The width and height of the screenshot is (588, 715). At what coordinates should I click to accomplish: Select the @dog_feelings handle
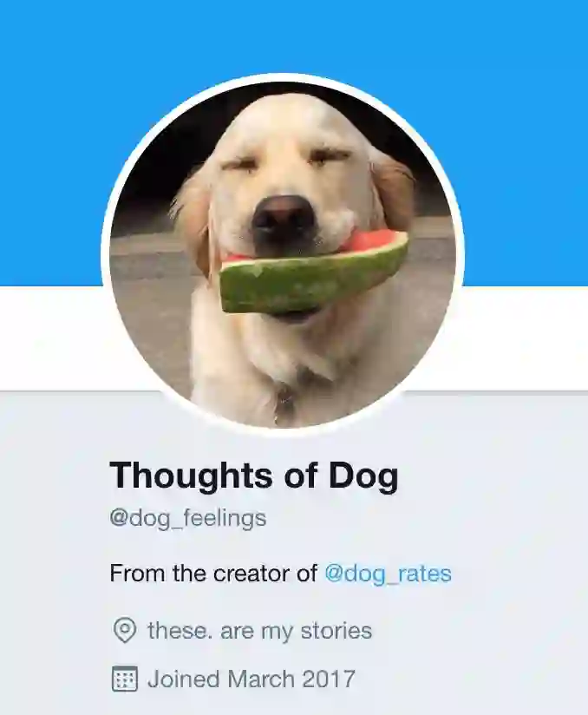(188, 519)
